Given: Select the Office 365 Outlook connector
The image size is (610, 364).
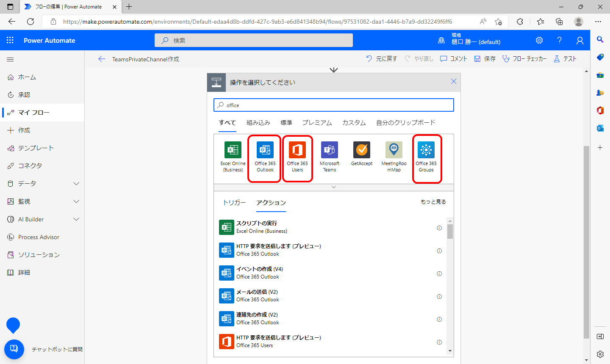Looking at the screenshot, I should [265, 157].
